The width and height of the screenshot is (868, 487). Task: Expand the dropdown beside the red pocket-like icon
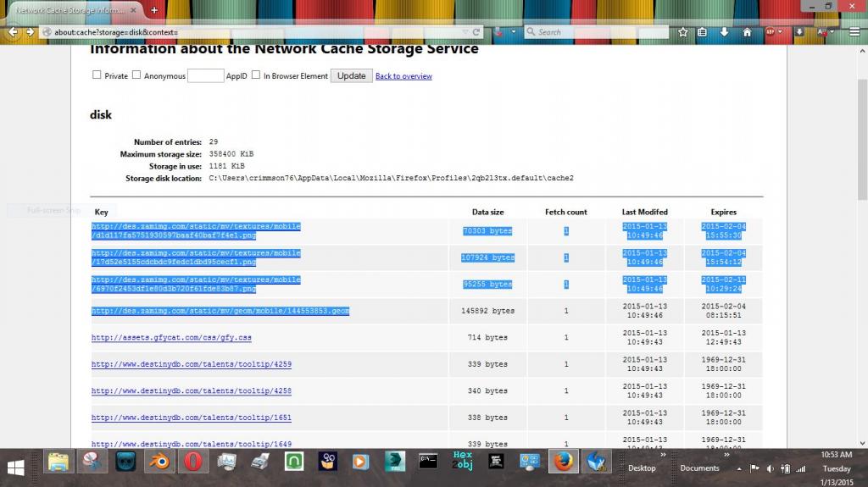[513, 32]
